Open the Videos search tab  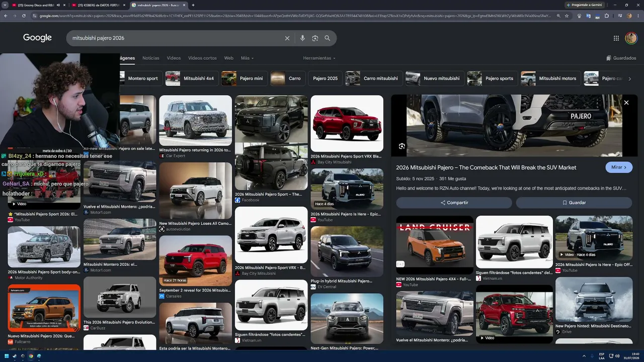pyautogui.click(x=174, y=58)
